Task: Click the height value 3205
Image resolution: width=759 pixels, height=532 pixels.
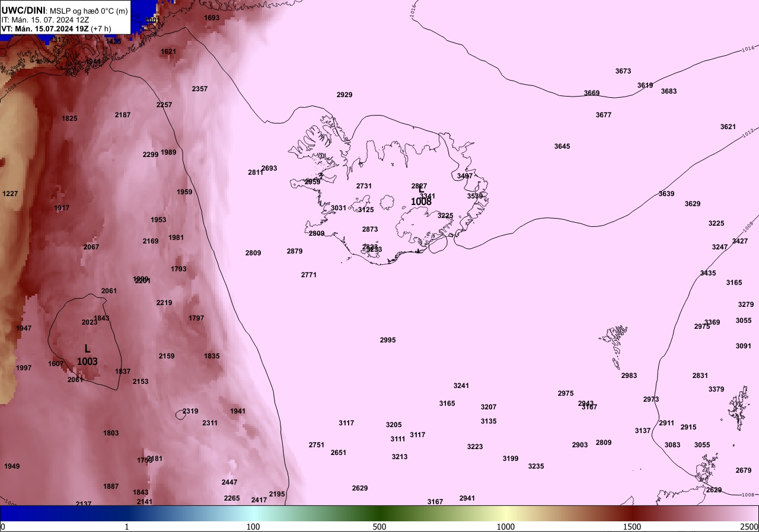Action: [x=394, y=425]
